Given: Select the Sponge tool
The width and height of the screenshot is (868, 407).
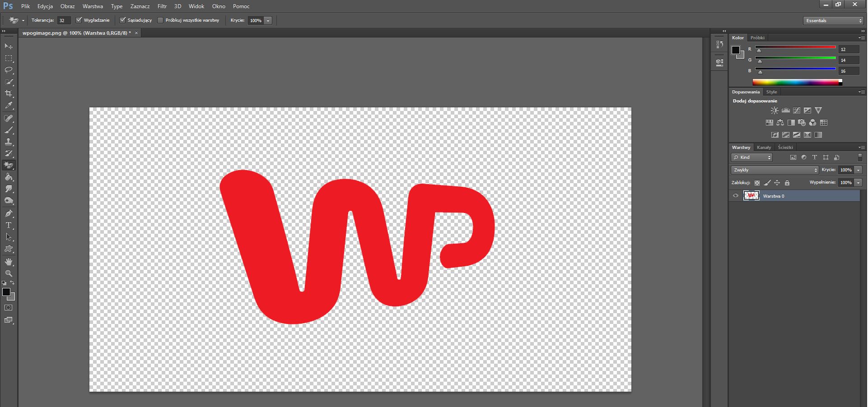Looking at the screenshot, I should click(9, 201).
